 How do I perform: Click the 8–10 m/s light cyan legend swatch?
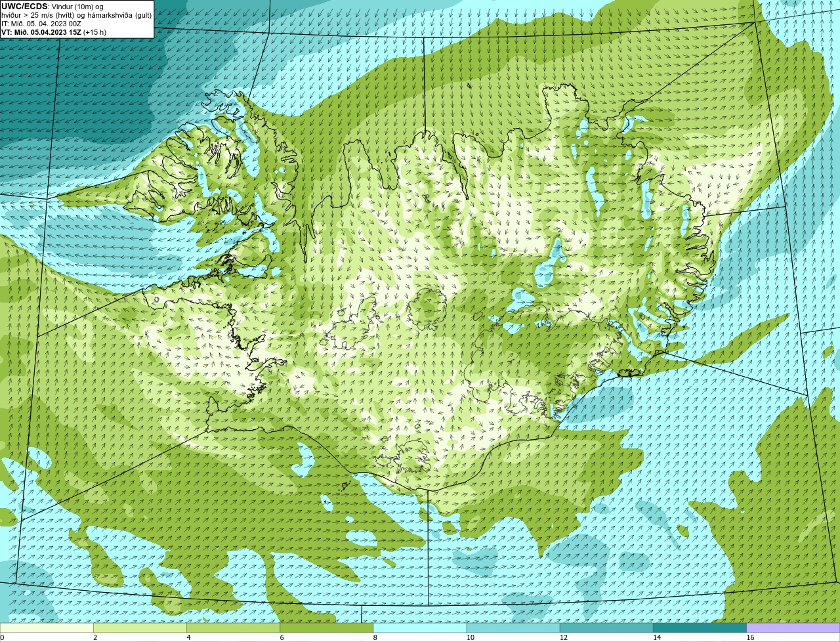[420, 628]
